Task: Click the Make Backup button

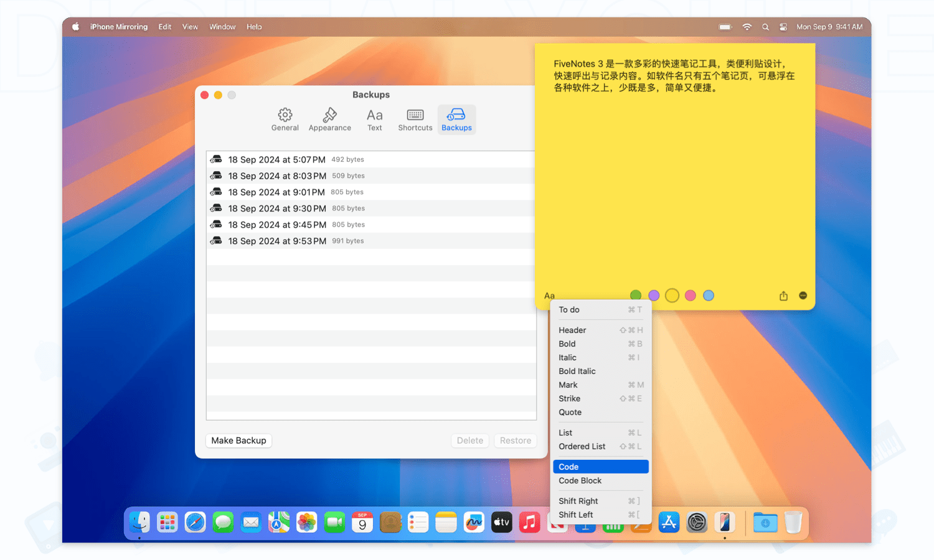Action: point(238,441)
